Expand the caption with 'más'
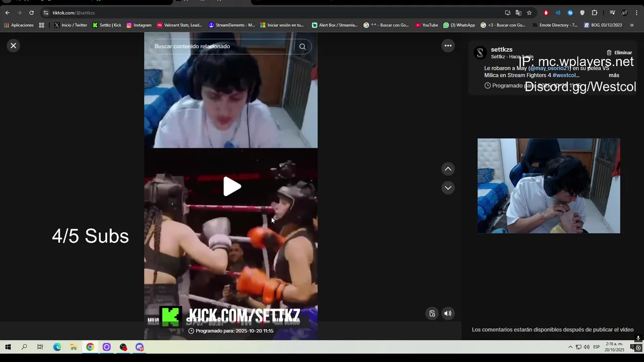Viewport: 644px width, 362px height. [x=614, y=75]
